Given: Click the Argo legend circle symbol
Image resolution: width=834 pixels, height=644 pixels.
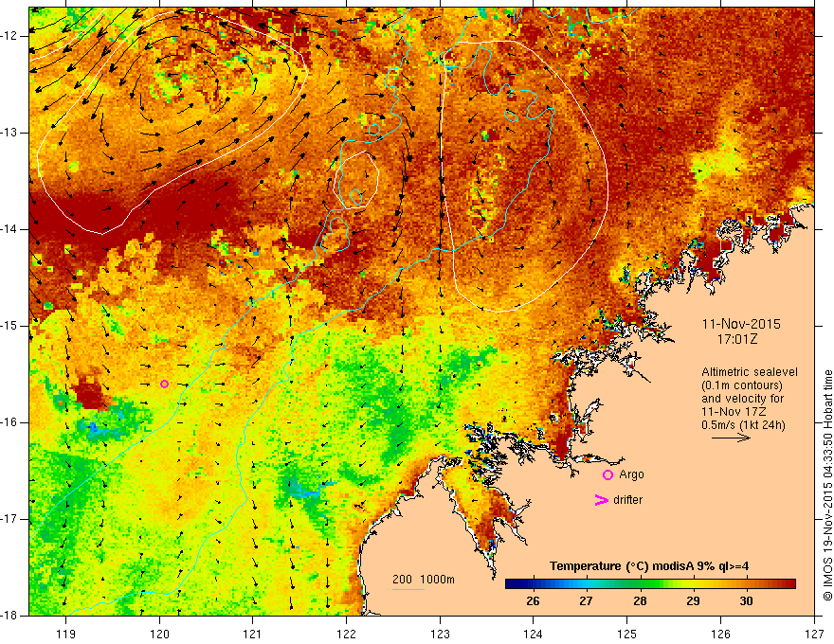Looking at the screenshot, I should 607,475.
